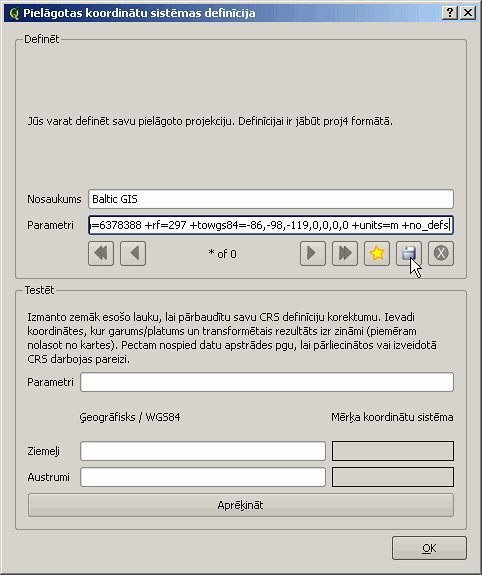This screenshot has width=482, height=575.
Task: Open the dialog help question mark
Action: pos(450,13)
